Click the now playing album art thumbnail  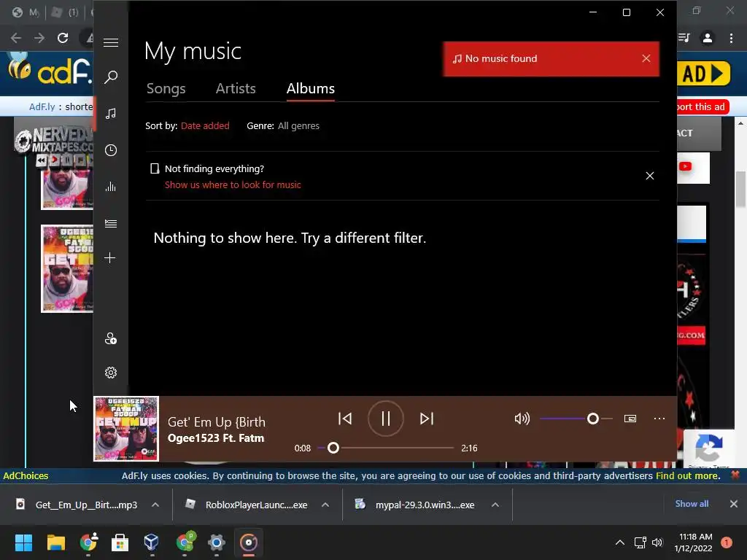(x=125, y=429)
